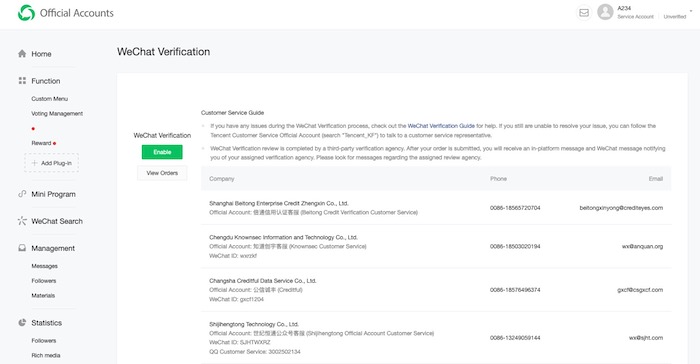The width and height of the screenshot is (700, 364).
Task: Open the A234 profile avatar
Action: point(605,12)
